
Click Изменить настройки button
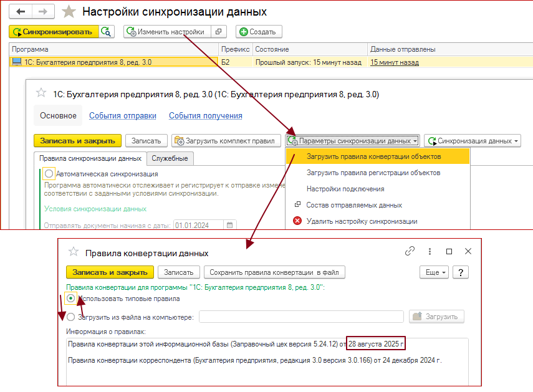tap(167, 32)
